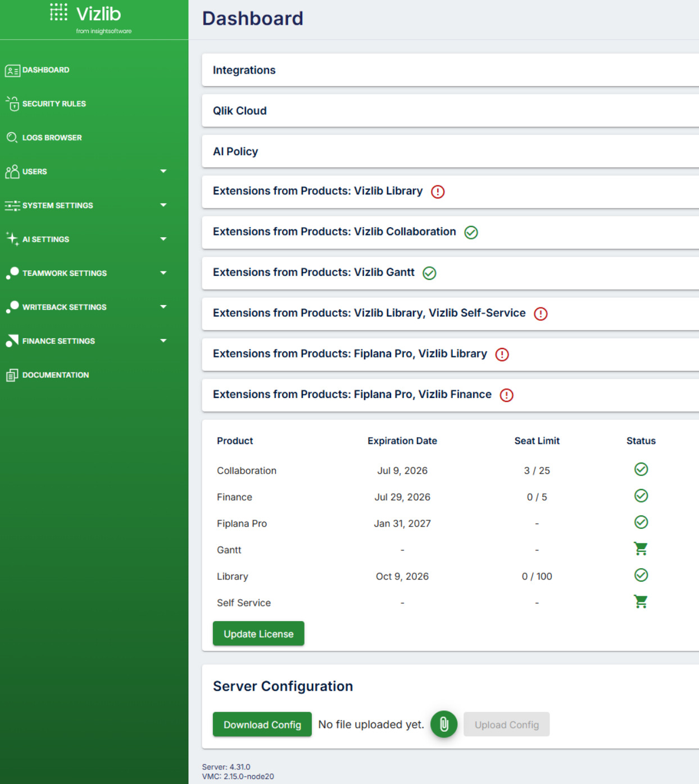Click the Jul 29, 2026 expiration date
699x784 pixels.
[x=402, y=497]
